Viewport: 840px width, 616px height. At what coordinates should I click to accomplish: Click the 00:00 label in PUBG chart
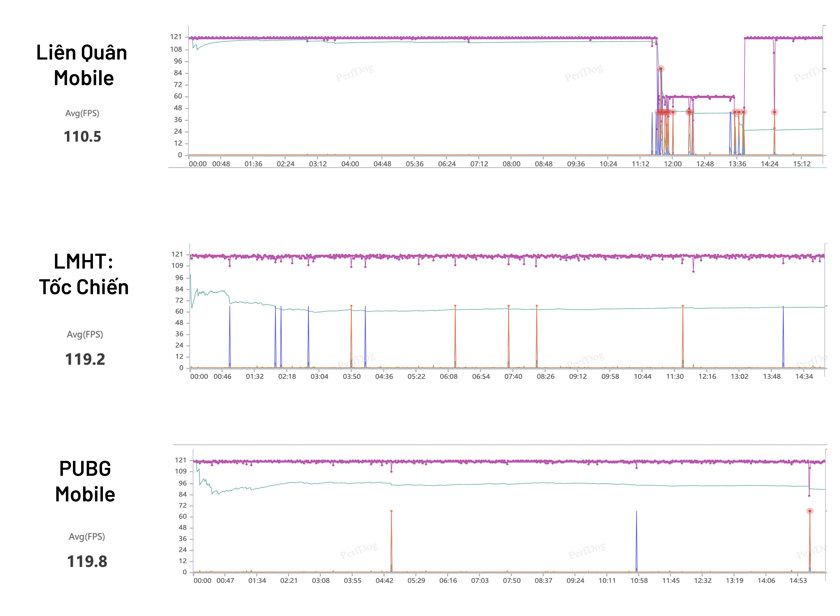tap(203, 581)
